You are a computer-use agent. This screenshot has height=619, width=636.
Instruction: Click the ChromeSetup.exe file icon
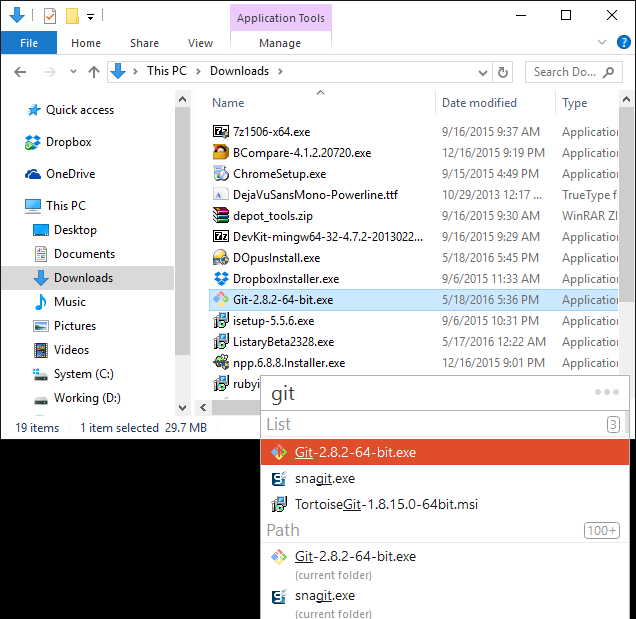221,174
